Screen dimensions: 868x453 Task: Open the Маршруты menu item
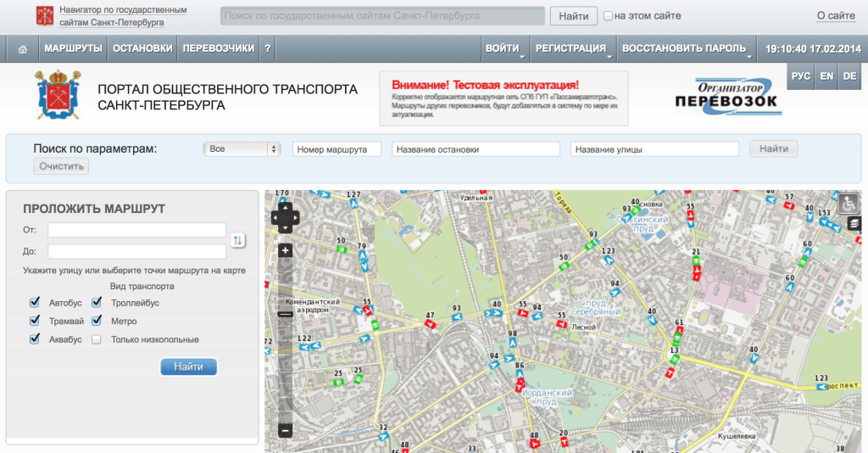[x=73, y=49]
